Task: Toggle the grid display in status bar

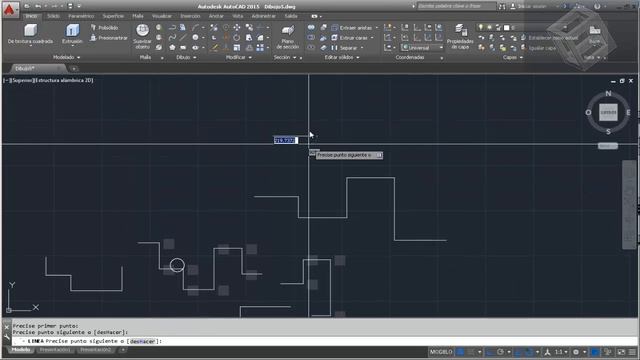Action: (x=460, y=352)
